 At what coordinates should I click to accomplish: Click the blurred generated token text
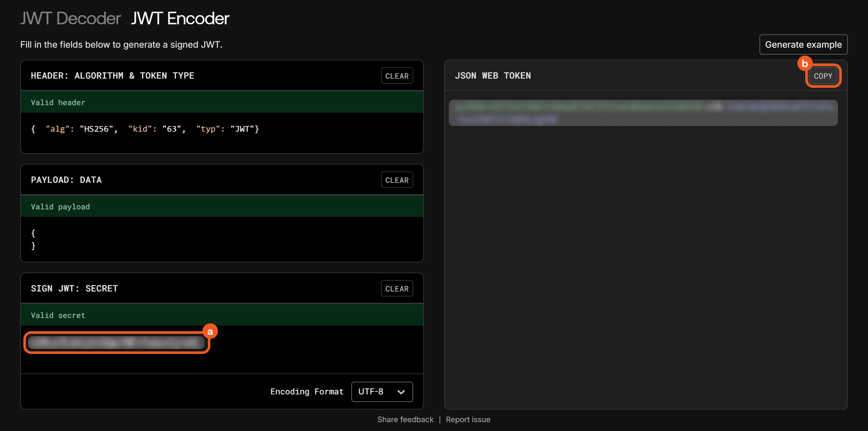point(643,113)
